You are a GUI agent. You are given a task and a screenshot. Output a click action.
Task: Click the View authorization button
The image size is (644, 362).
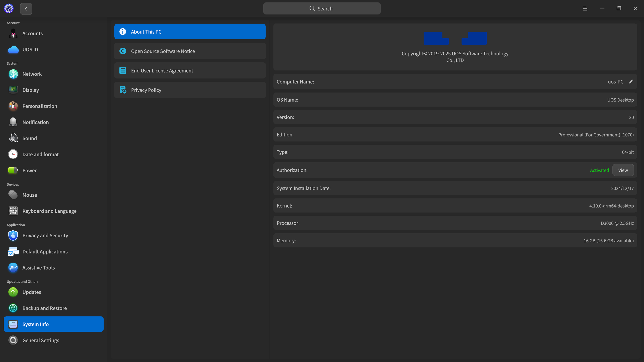[x=623, y=170]
